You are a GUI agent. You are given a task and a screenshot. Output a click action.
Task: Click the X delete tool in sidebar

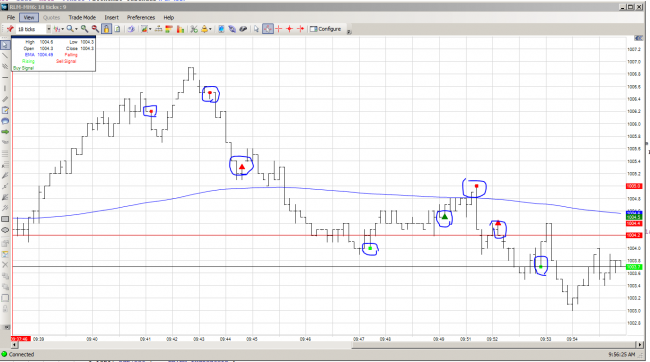(5, 265)
